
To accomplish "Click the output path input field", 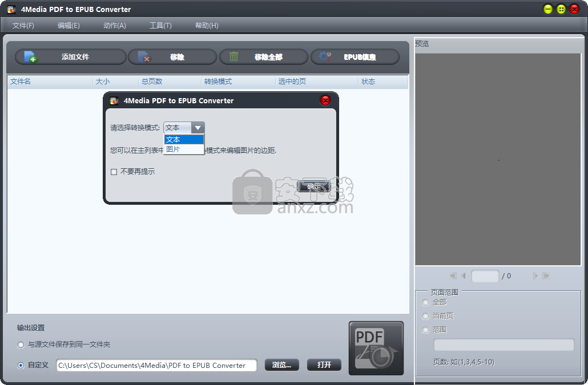I will tap(157, 365).
